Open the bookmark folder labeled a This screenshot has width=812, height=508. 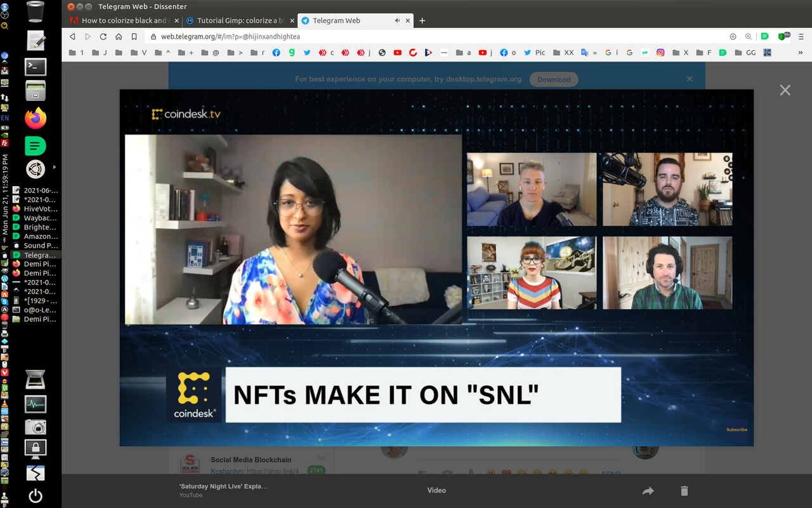coord(464,53)
